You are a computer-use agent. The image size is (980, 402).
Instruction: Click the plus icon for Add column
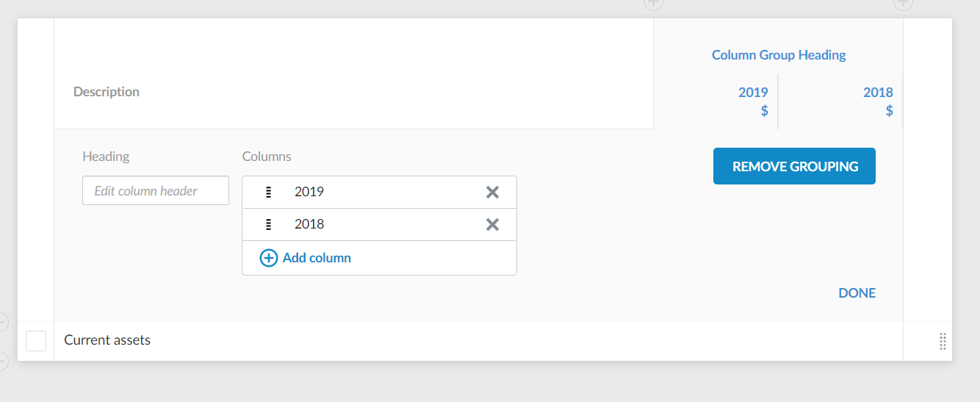point(269,258)
